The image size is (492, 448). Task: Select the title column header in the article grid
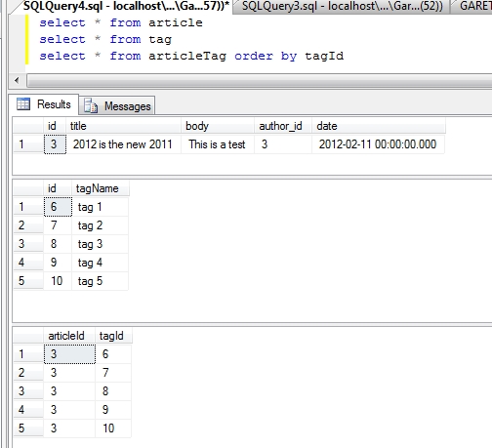point(124,126)
